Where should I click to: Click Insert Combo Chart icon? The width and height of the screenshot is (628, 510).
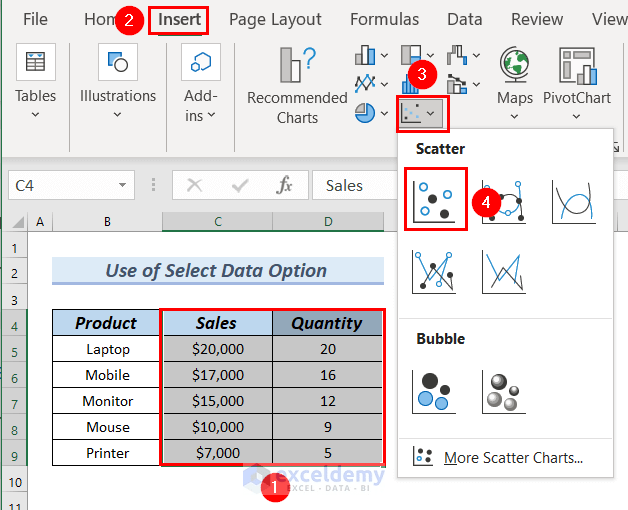click(x=457, y=84)
